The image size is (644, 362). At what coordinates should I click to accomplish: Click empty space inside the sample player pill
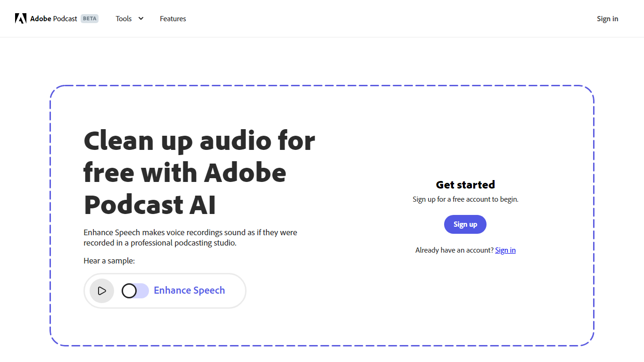(235, 291)
